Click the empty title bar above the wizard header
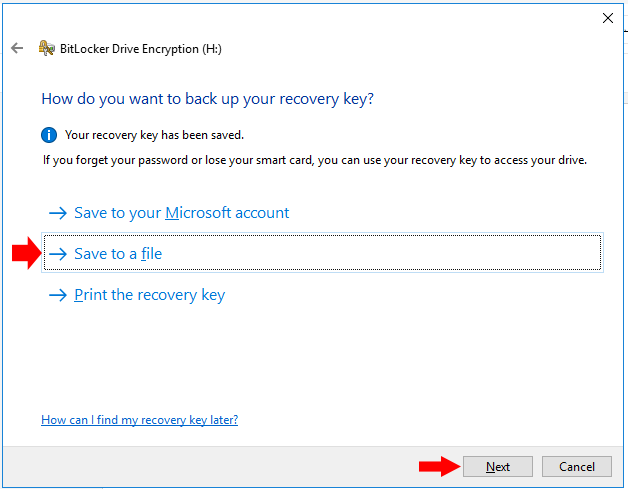This screenshot has width=628, height=489. (300, 18)
